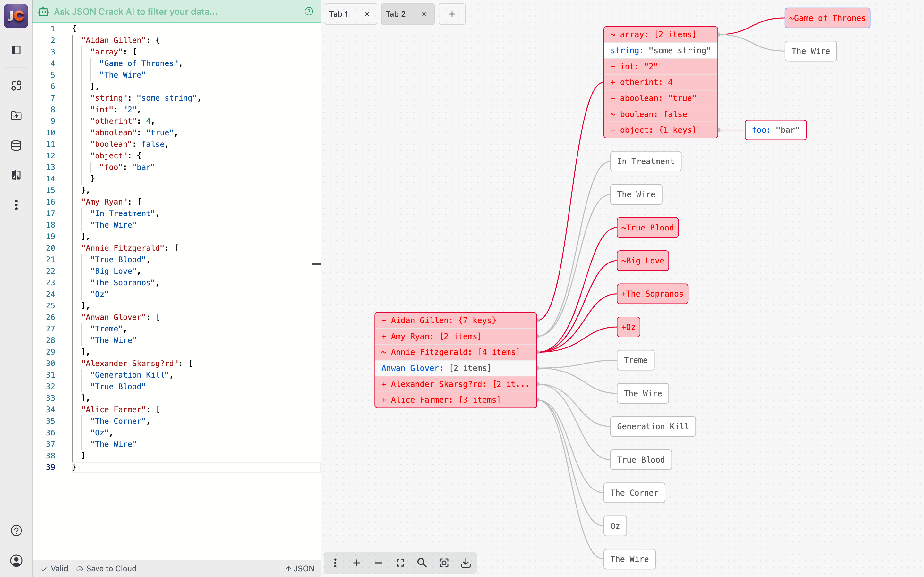The width and height of the screenshot is (924, 577).
Task: Zoom out of the graph view
Action: coord(378,563)
